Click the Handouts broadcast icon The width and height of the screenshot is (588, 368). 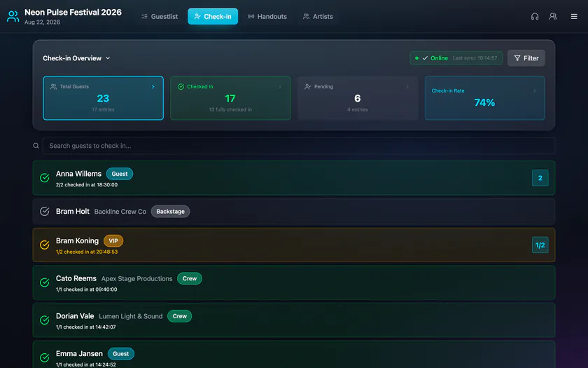(x=251, y=17)
